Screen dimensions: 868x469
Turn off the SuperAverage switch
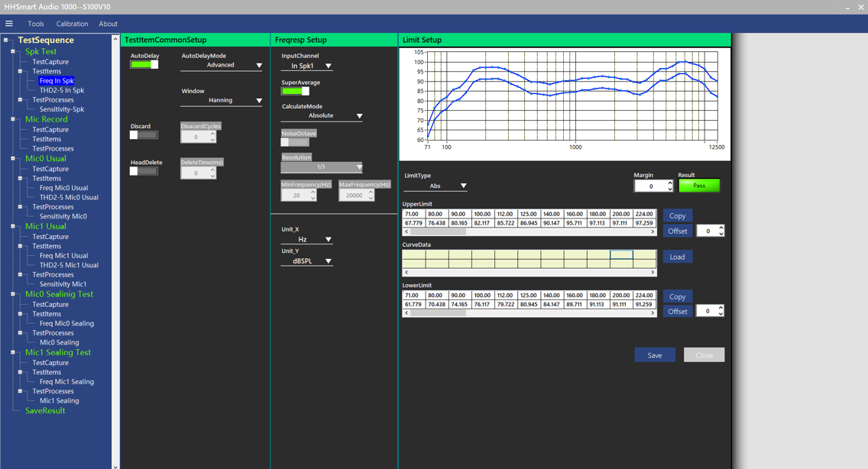[295, 91]
